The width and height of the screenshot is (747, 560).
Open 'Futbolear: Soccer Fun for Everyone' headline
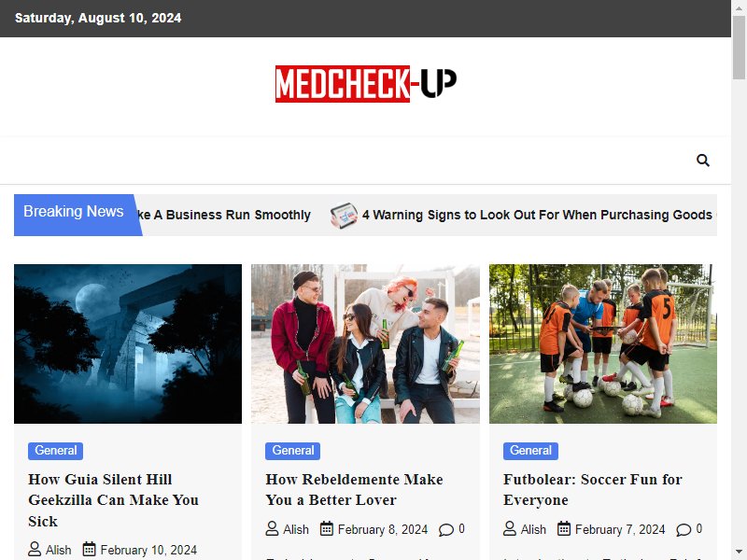(x=593, y=489)
